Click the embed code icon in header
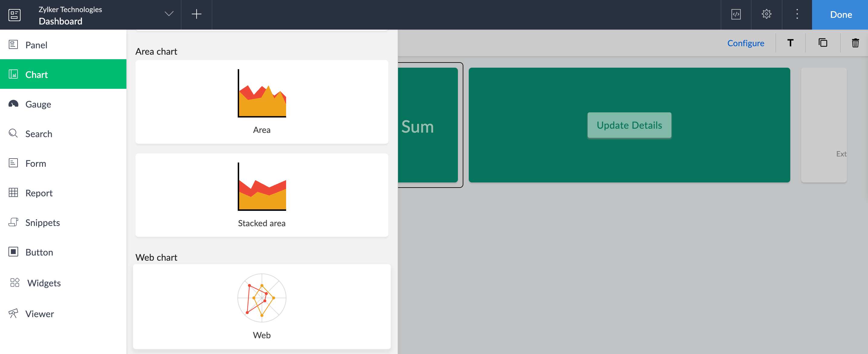Screen dimensions: 868x354 736,14
